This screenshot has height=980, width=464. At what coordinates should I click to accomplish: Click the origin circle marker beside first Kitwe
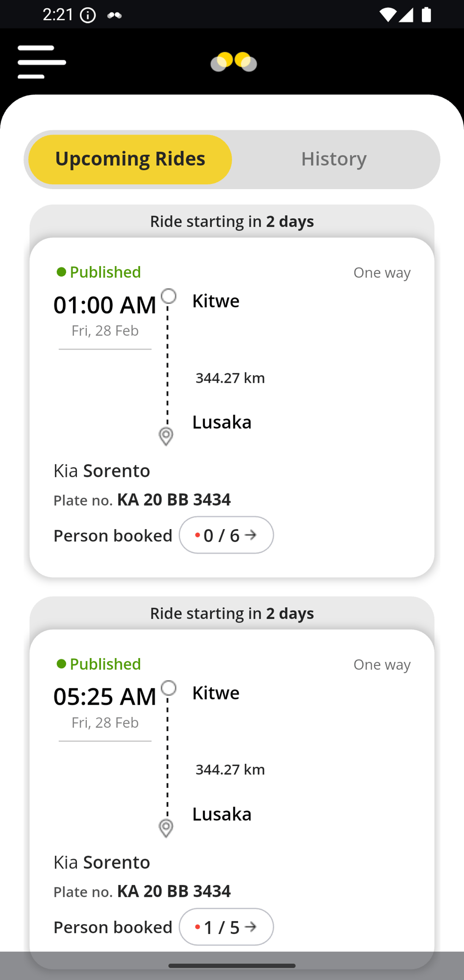coord(169,296)
